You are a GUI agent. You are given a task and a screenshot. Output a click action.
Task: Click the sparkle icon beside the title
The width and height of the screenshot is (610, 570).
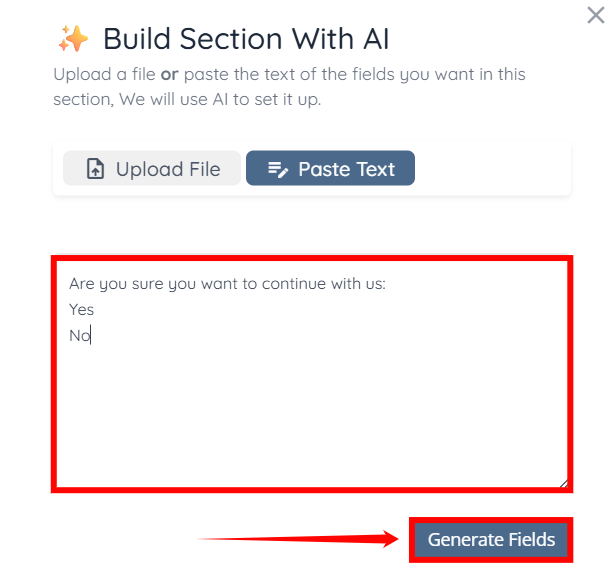(73, 40)
